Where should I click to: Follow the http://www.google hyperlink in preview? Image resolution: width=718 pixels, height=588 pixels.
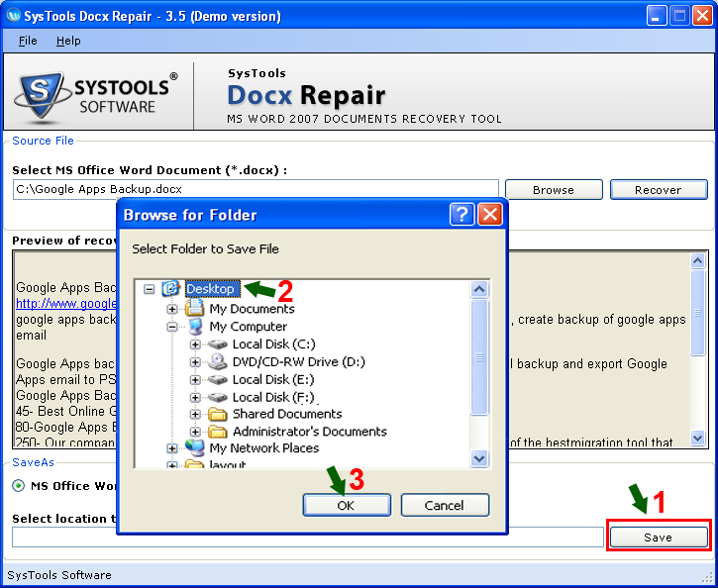(x=66, y=303)
